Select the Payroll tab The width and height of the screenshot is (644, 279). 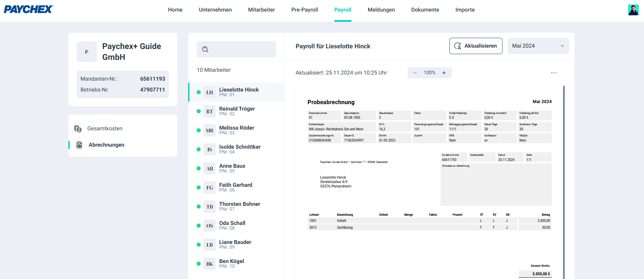coord(343,10)
